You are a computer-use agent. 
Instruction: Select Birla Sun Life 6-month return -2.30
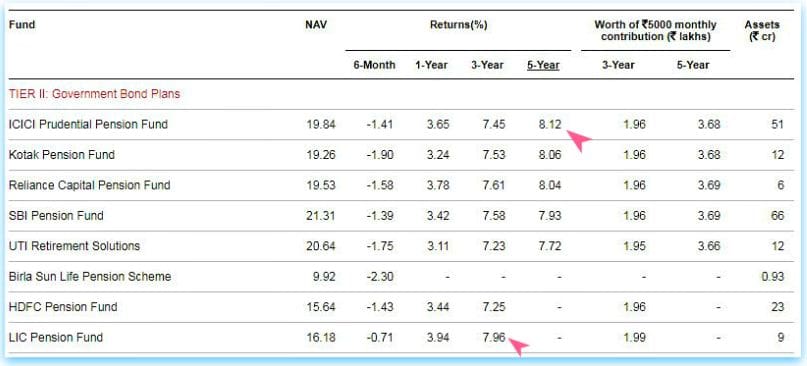click(x=380, y=276)
